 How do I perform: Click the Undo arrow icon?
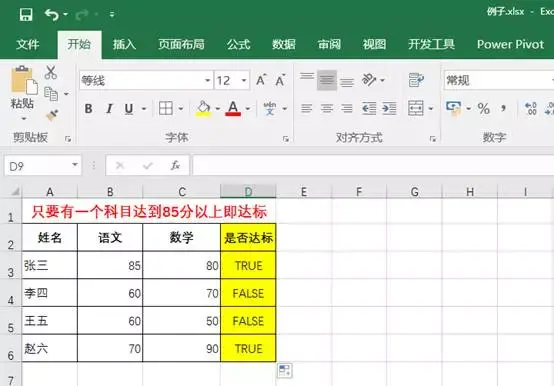(x=52, y=14)
